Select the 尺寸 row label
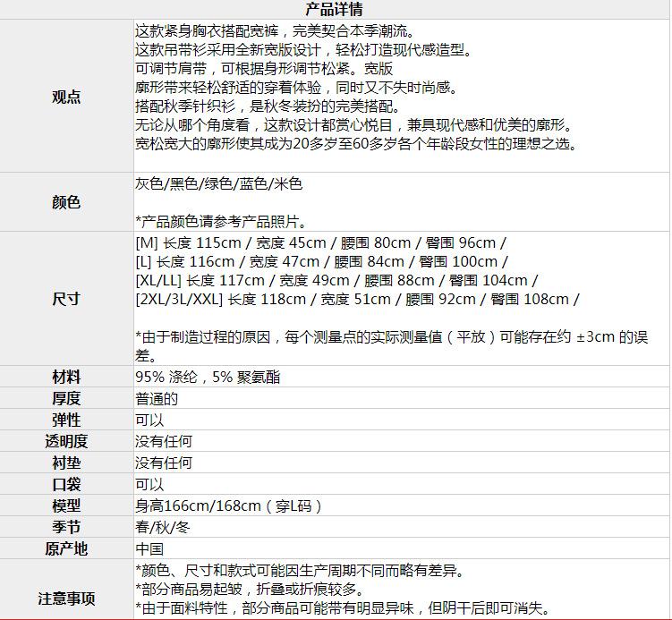672x620 pixels. click(66, 299)
